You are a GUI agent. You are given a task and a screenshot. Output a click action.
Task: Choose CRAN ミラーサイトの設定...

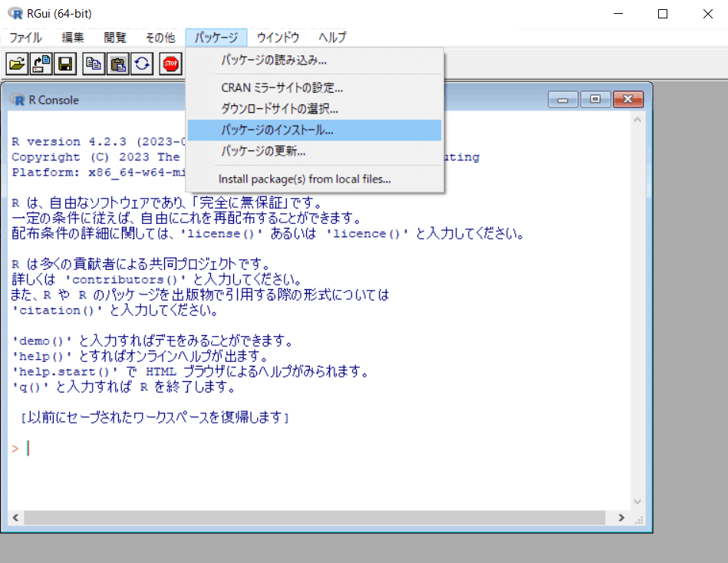[x=315, y=87]
